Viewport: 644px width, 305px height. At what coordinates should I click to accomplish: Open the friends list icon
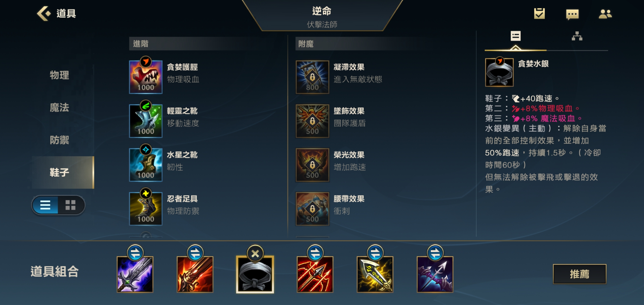(605, 14)
